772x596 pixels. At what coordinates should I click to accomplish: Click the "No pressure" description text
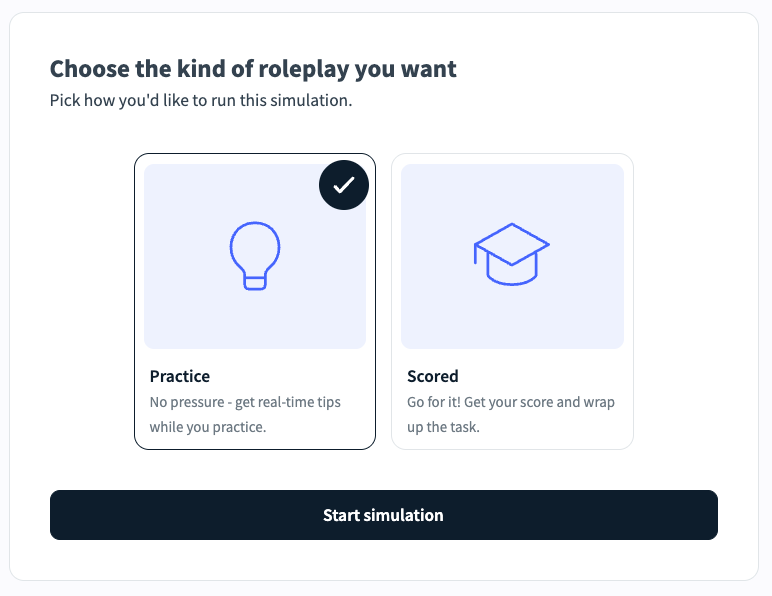[x=190, y=402]
